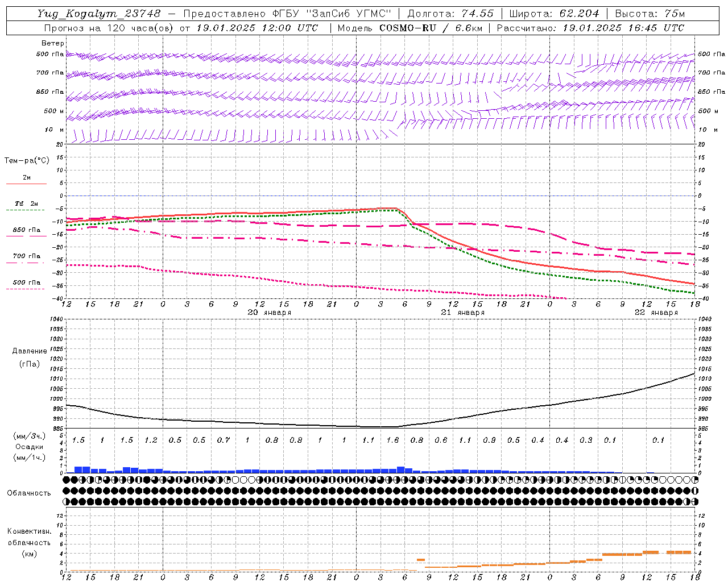Click the '10 м' wind level label on left
Viewport: 728px width, 582px height.
click(x=55, y=130)
